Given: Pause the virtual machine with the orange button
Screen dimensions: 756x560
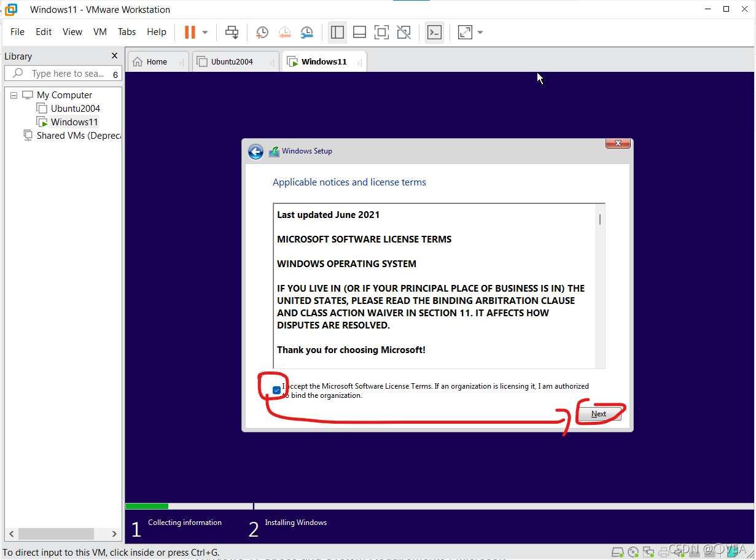Looking at the screenshot, I should [190, 32].
